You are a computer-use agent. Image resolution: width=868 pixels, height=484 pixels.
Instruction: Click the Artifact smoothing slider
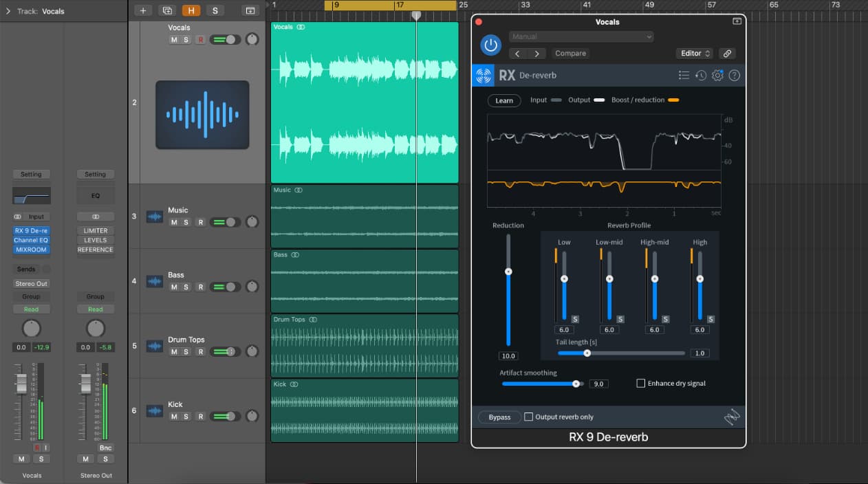pos(543,384)
